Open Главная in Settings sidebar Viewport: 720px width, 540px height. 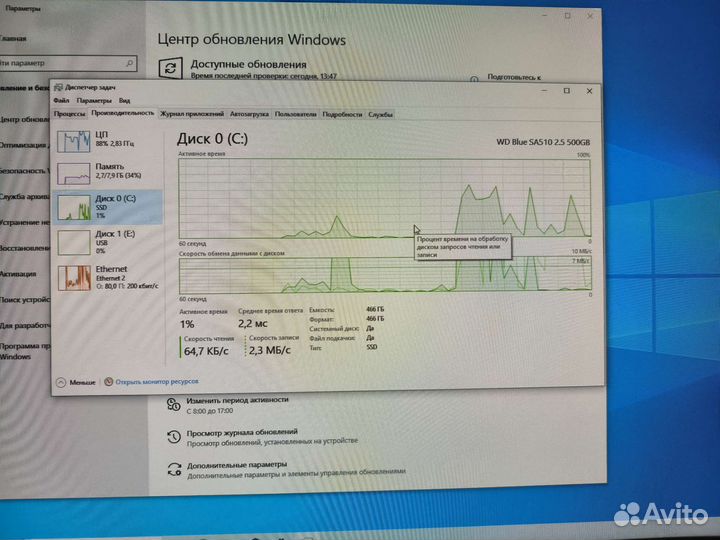point(13,39)
